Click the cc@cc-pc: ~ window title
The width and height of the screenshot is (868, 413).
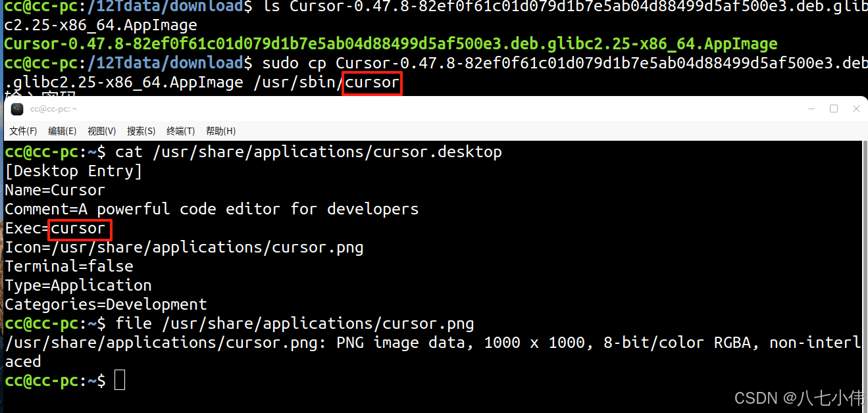53,109
